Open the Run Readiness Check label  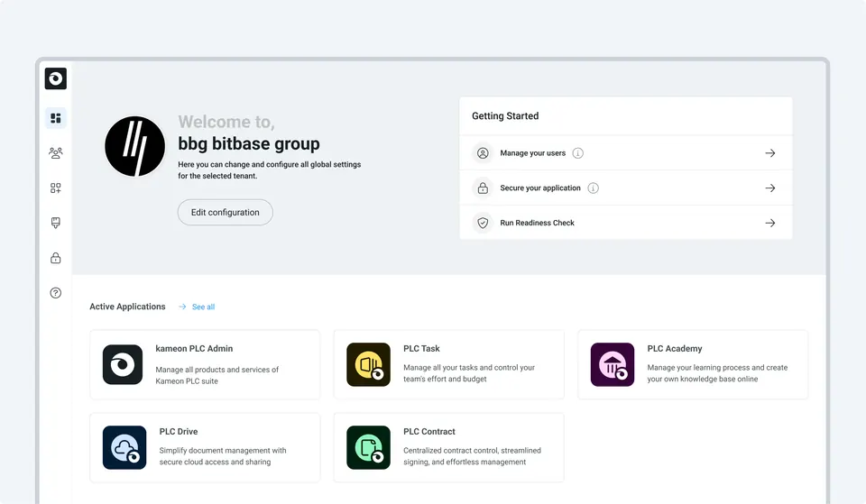pyautogui.click(x=537, y=223)
